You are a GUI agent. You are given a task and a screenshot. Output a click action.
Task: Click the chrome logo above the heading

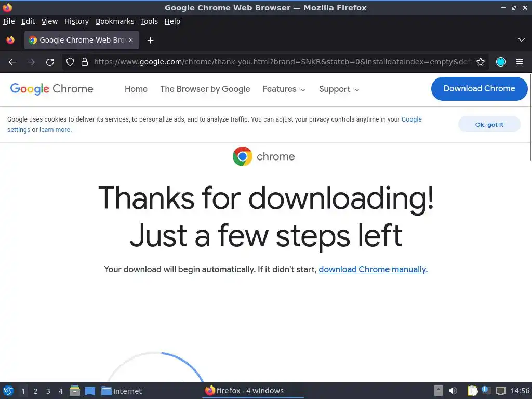263,156
